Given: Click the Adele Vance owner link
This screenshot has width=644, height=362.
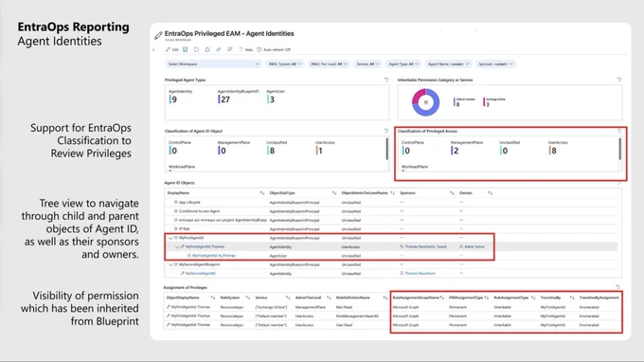Looking at the screenshot, I should [474, 246].
